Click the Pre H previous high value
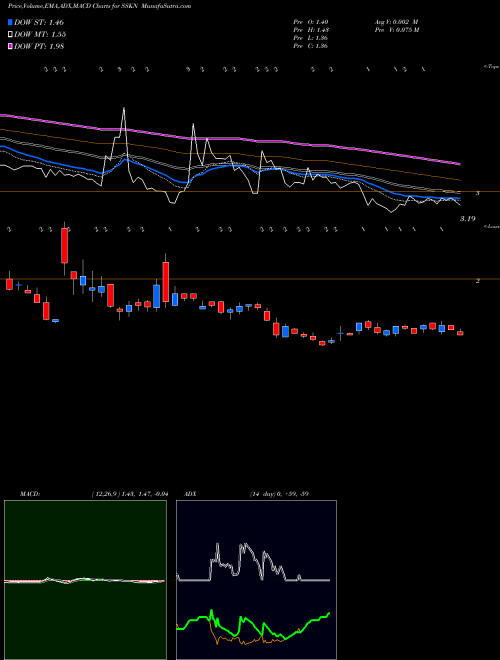This screenshot has width=500, height=660. (311, 30)
